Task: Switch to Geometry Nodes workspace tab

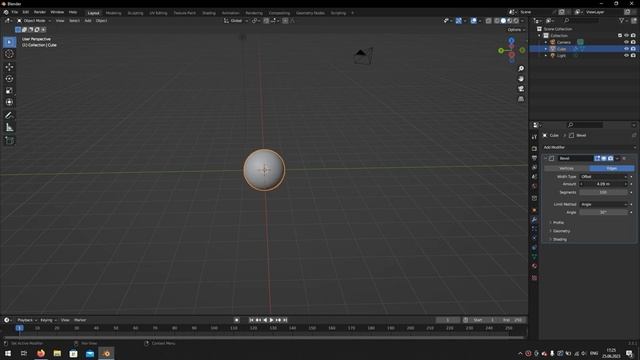Action: click(310, 13)
